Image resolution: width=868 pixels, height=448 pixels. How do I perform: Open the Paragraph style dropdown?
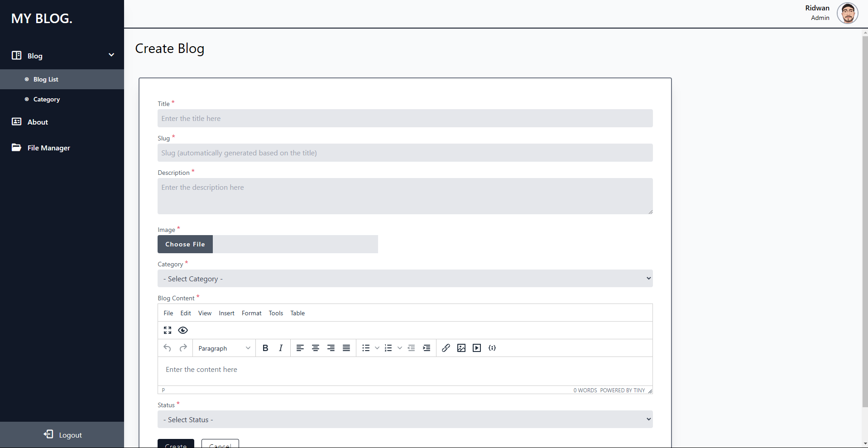[x=224, y=348]
